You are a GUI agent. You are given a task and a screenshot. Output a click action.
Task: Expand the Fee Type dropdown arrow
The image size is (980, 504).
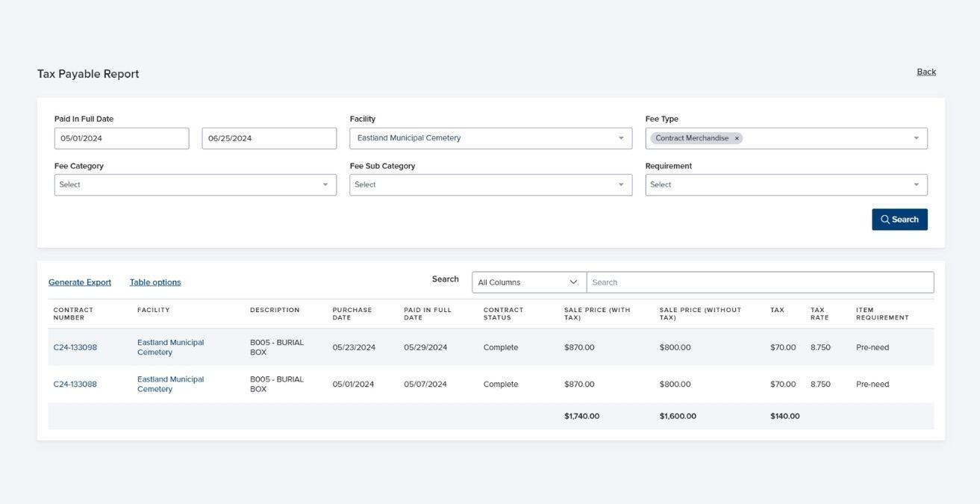click(917, 138)
